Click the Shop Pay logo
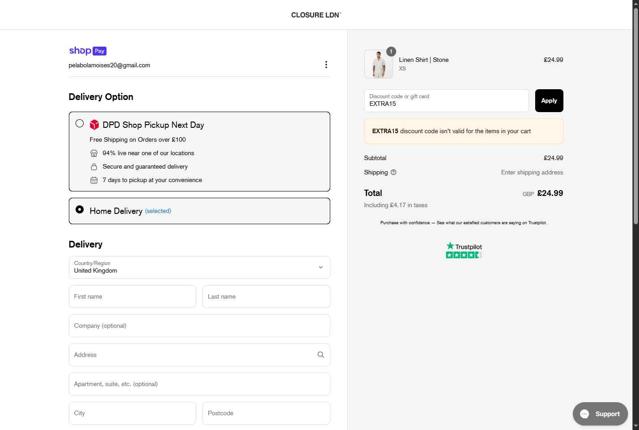Image resolution: width=639 pixels, height=430 pixels. pyautogui.click(x=88, y=51)
